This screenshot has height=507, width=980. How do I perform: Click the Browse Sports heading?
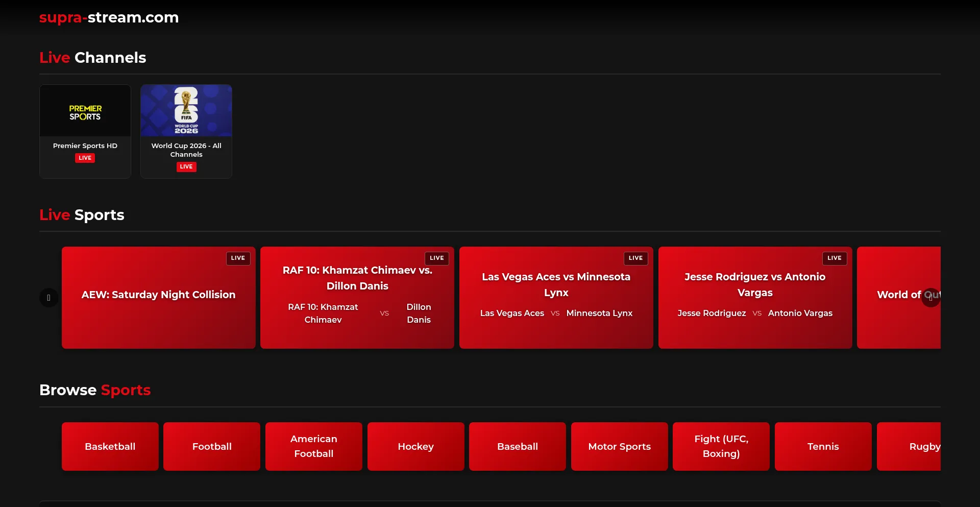coord(95,390)
